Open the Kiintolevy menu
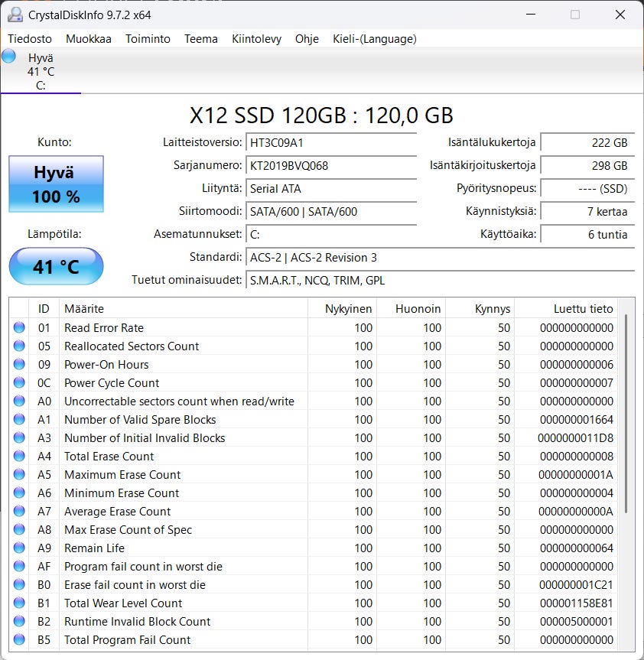The image size is (644, 660). coord(256,39)
